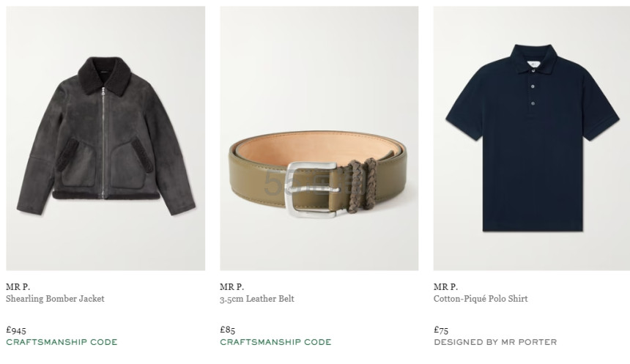The width and height of the screenshot is (630, 364).
Task: Click the Shearling Bomber Jacket title link
Action: pyautogui.click(x=55, y=299)
